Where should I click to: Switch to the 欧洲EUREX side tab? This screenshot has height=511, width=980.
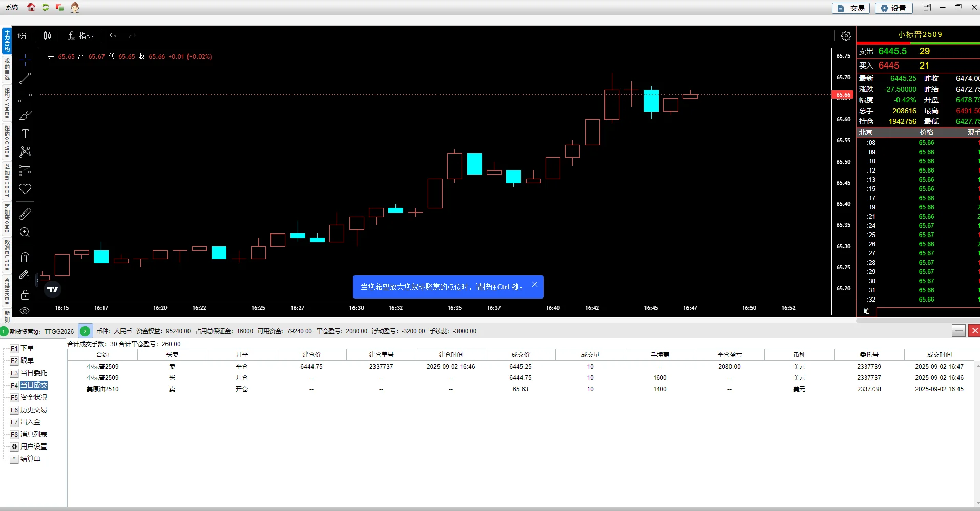pyautogui.click(x=7, y=255)
